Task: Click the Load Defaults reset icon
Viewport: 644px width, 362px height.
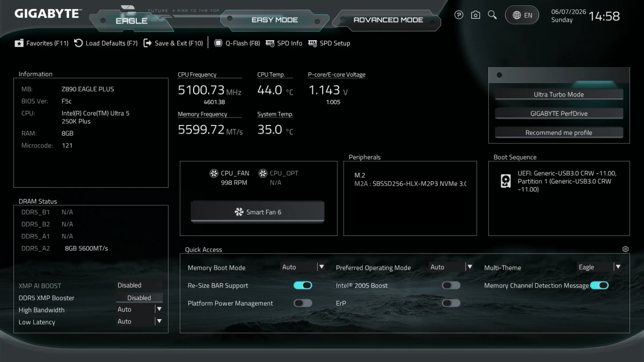Action: [x=78, y=43]
